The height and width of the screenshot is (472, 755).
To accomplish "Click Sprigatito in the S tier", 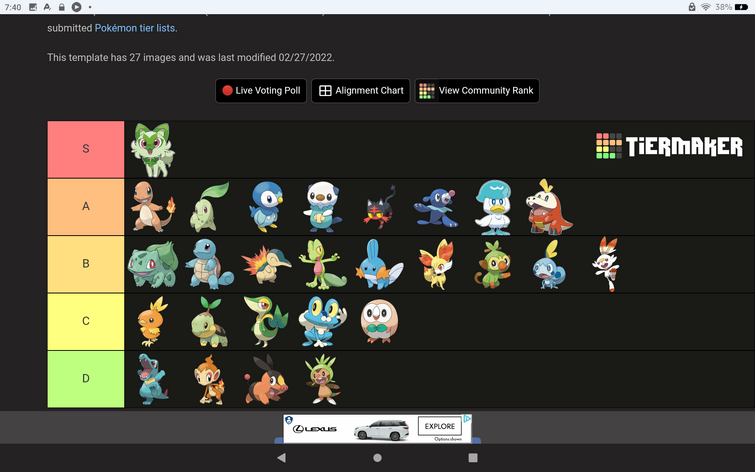I will [x=153, y=149].
